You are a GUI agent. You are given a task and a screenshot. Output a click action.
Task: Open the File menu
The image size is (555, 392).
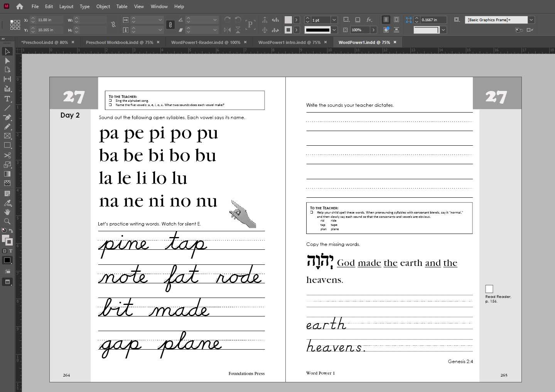click(x=35, y=6)
